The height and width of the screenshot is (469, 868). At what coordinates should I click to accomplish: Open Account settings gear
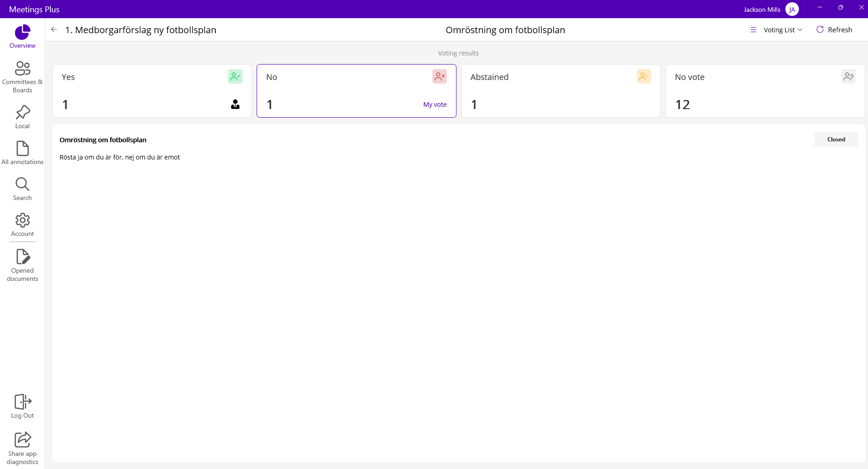[22, 225]
